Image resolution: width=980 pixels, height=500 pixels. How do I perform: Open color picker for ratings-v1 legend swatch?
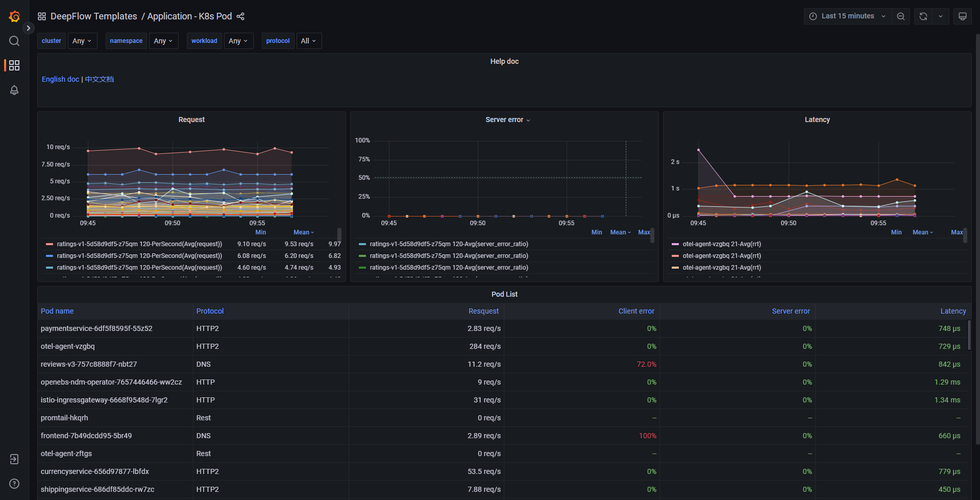pos(50,244)
